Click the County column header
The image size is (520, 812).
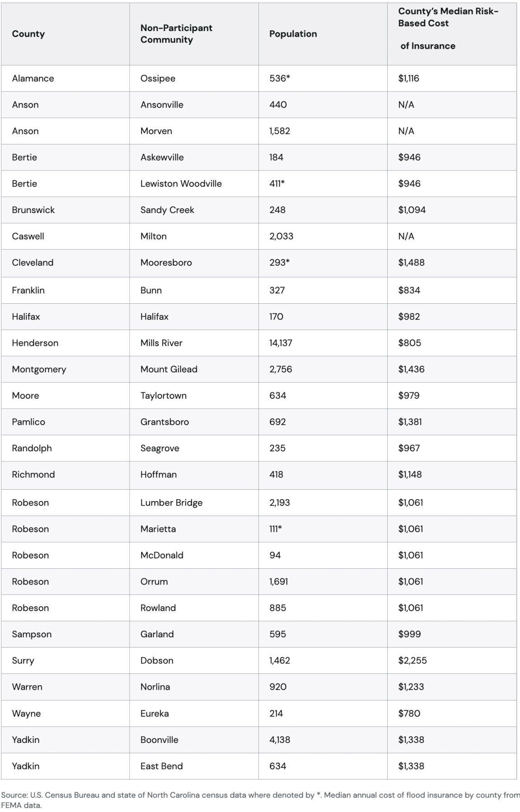point(28,34)
